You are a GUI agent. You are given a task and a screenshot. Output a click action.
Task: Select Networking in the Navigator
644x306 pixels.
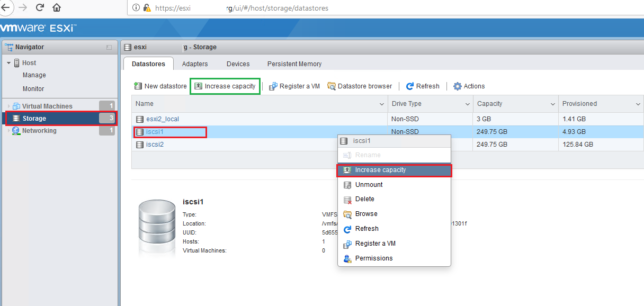39,131
